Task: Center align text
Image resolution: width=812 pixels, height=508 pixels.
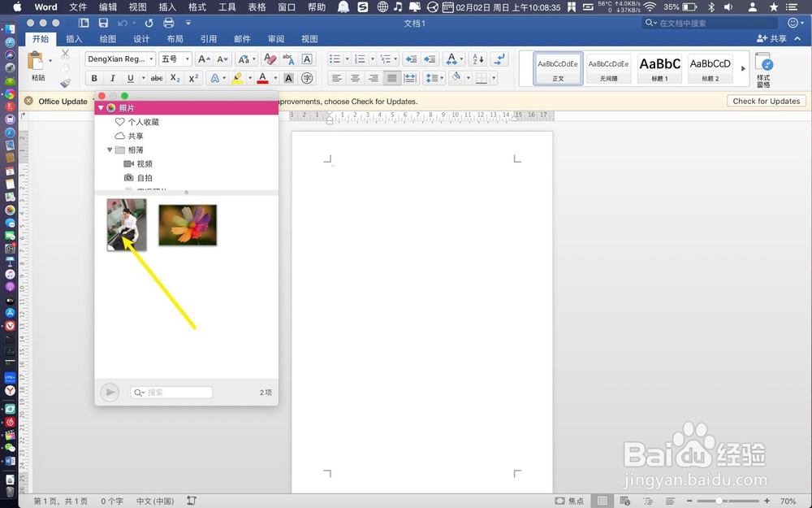Action: click(356, 78)
